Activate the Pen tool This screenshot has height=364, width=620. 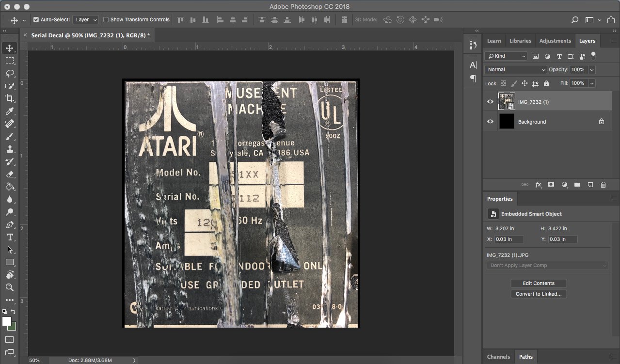(10, 224)
